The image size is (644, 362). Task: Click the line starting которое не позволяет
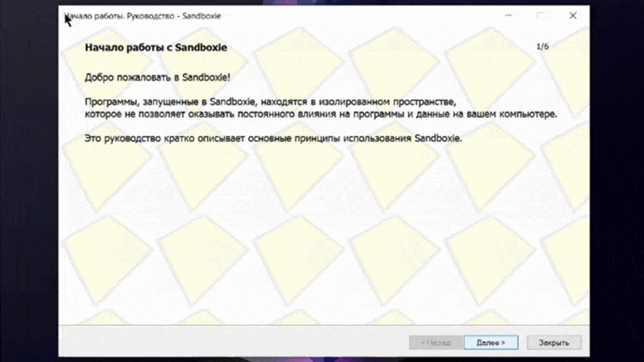[x=321, y=114]
